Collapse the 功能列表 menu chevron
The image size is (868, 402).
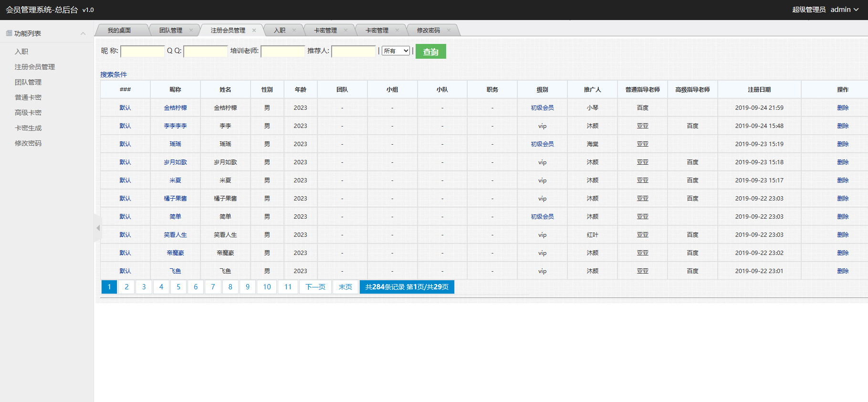[83, 33]
